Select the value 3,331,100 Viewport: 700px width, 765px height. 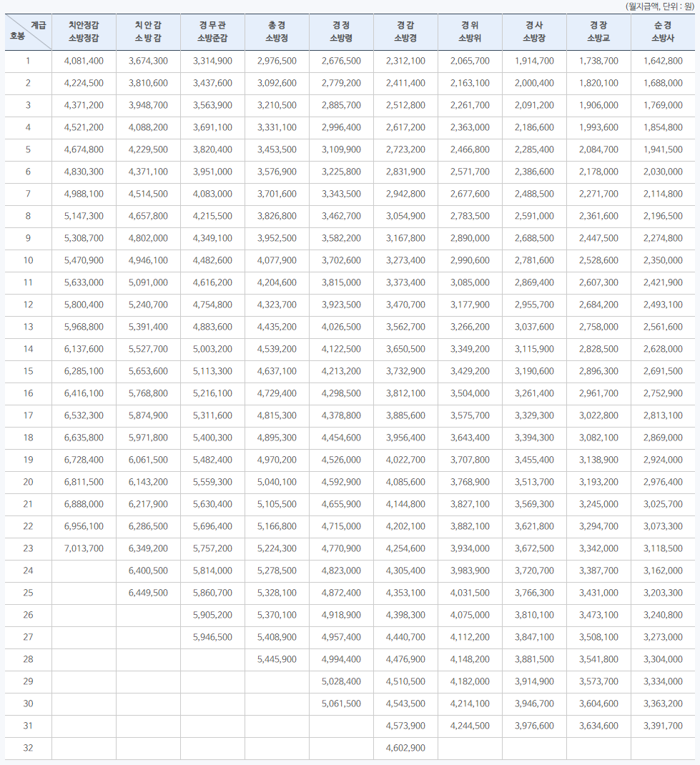pos(277,127)
